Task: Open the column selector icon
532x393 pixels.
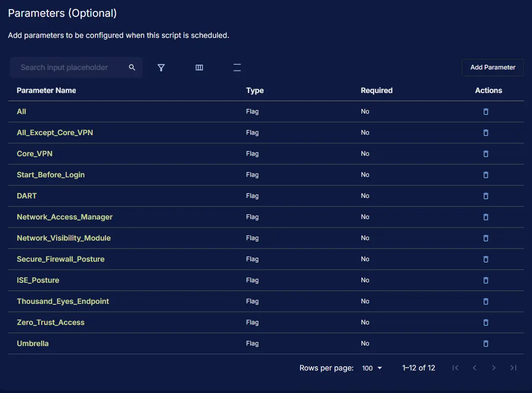Action: (x=199, y=68)
